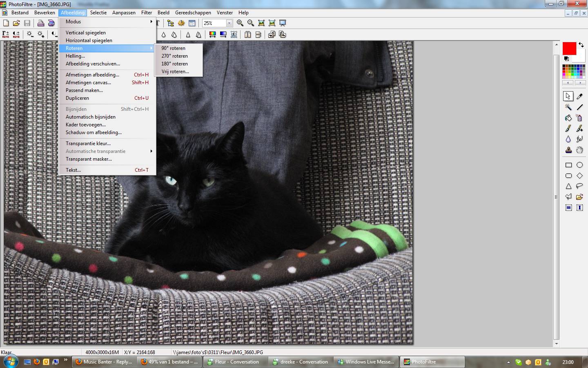Choose 90° roteren

[x=178, y=48]
